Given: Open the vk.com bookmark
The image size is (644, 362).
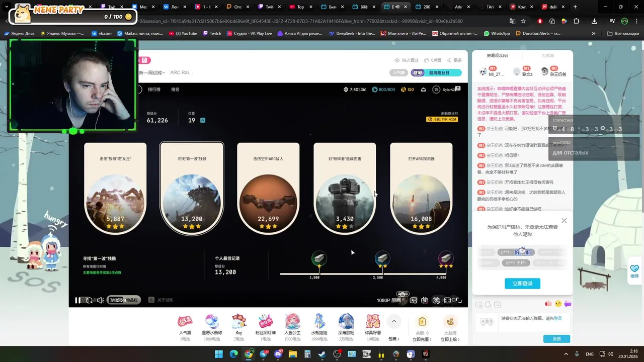Looking at the screenshot, I should point(102,34).
